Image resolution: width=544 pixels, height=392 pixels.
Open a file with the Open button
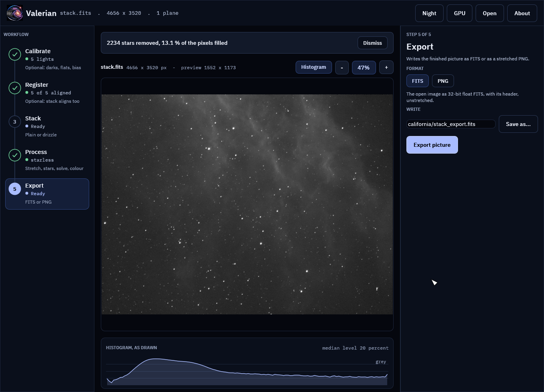coord(490,13)
